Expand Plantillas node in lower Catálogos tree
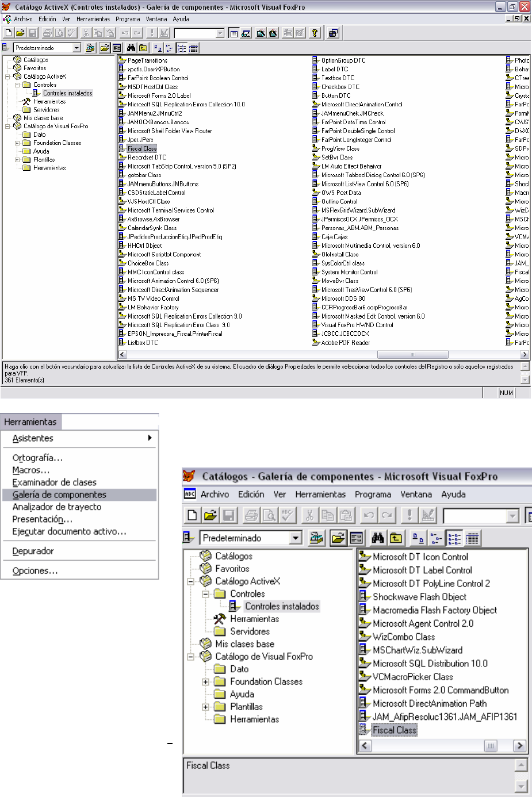The width and height of the screenshot is (532, 797). (205, 707)
